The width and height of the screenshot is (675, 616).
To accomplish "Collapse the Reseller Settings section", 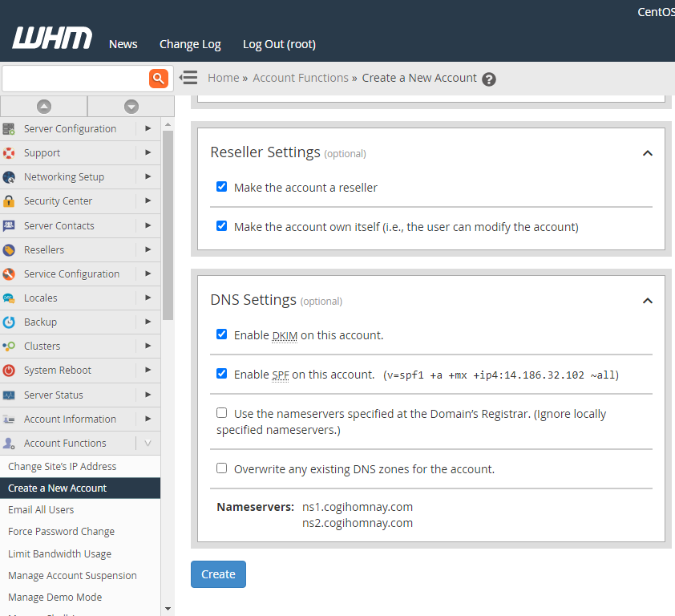I will 648,153.
